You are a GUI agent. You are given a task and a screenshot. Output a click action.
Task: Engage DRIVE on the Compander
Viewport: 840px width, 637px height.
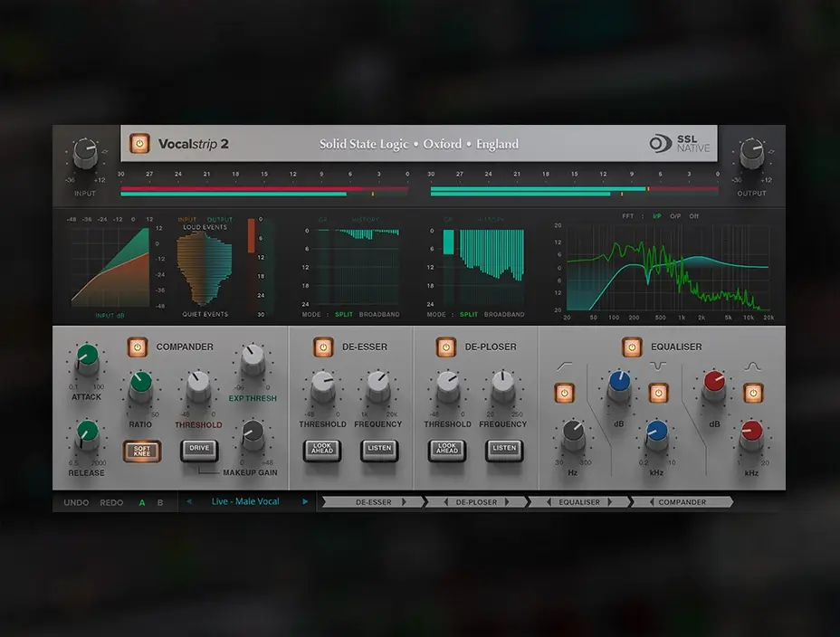(199, 447)
